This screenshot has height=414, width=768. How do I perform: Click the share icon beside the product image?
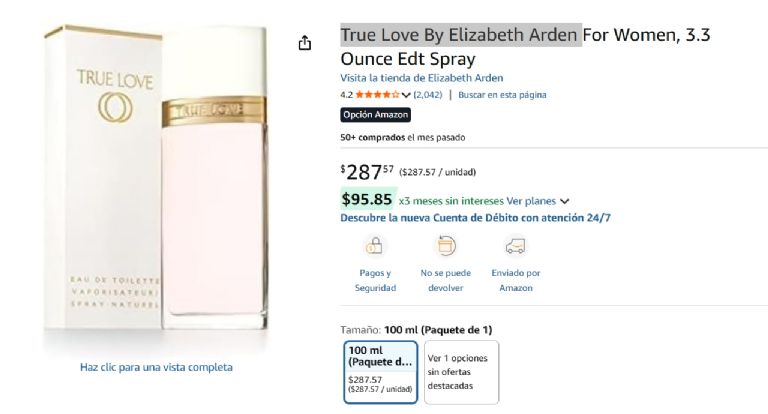[305, 43]
